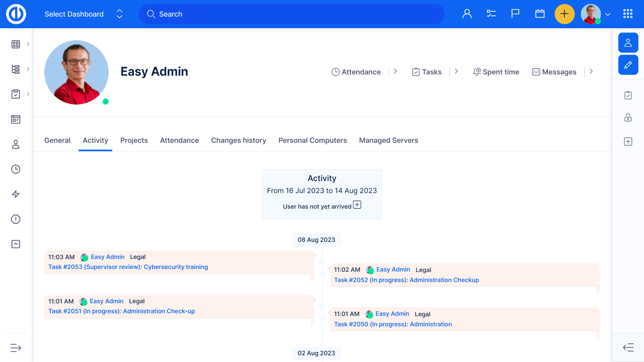
Task: Open the user profile icon in the top bar
Action: (x=467, y=14)
